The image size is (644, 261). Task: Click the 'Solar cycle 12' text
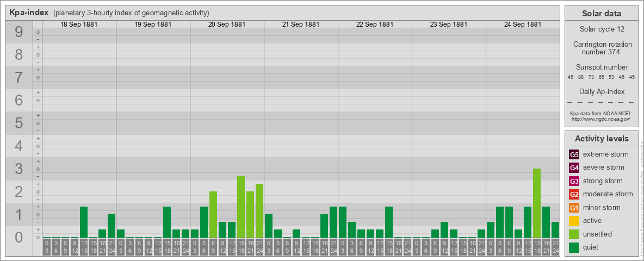click(x=602, y=29)
